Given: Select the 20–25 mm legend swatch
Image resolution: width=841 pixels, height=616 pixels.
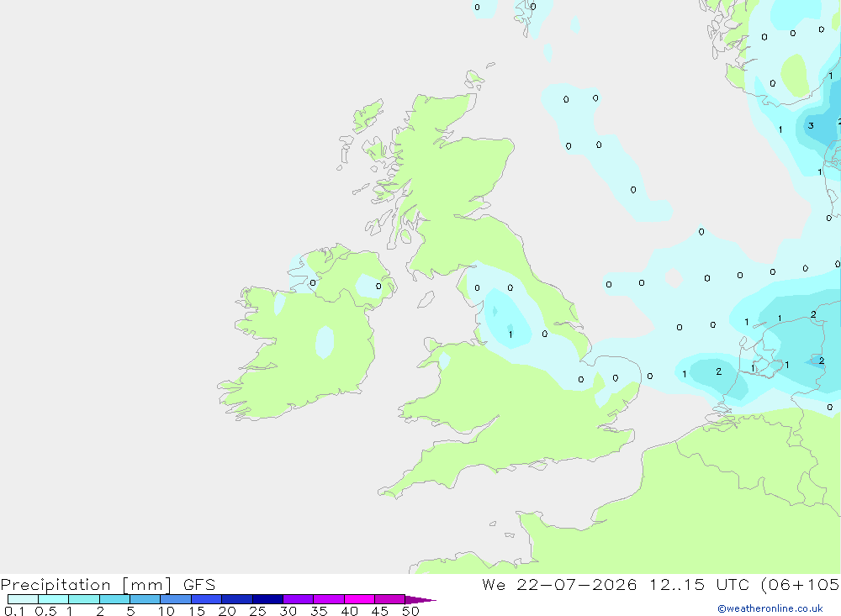Looking at the screenshot, I should (x=237, y=599).
